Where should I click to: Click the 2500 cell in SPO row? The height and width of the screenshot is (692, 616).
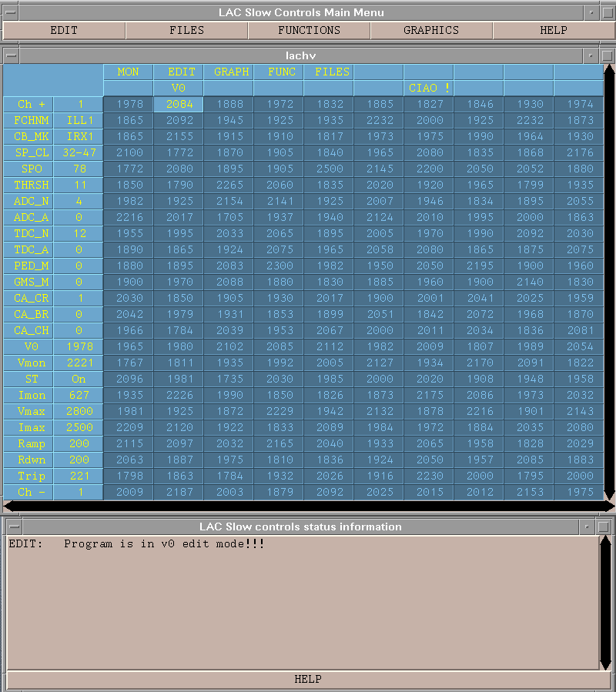coord(329,169)
